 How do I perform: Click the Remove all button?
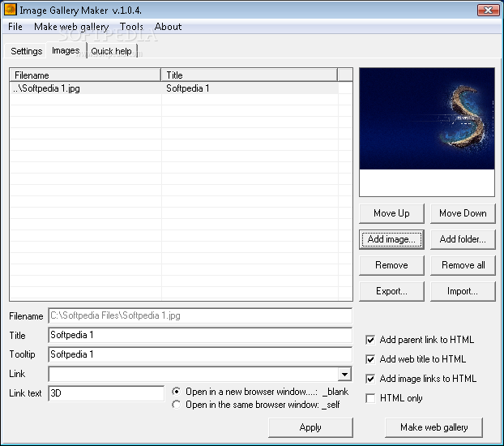pyautogui.click(x=463, y=265)
